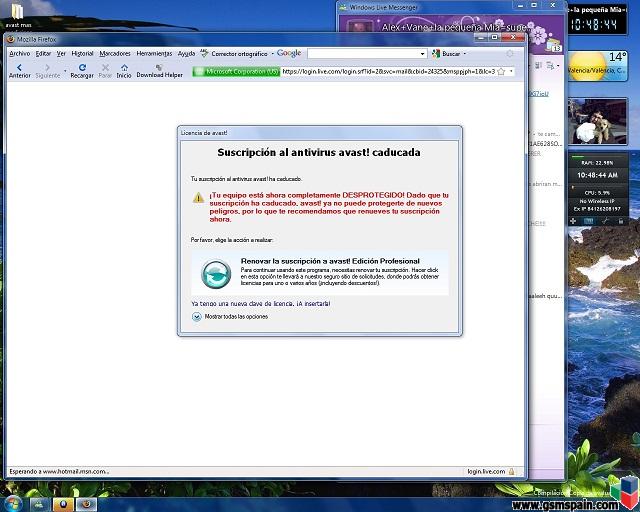The height and width of the screenshot is (512, 640).
Task: Click the dog photo in slideshow gadget
Action: (597, 121)
